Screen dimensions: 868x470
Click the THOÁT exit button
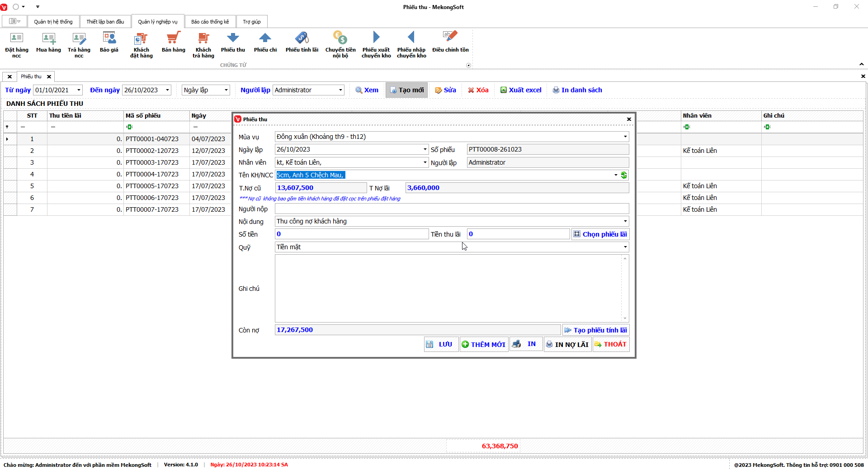610,344
